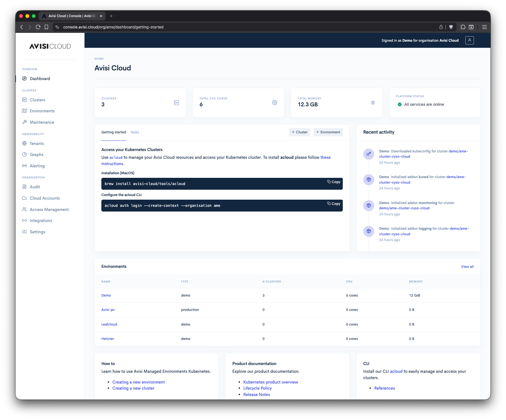506x420 pixels.
Task: Select the Graphs section
Action: pyautogui.click(x=36, y=154)
